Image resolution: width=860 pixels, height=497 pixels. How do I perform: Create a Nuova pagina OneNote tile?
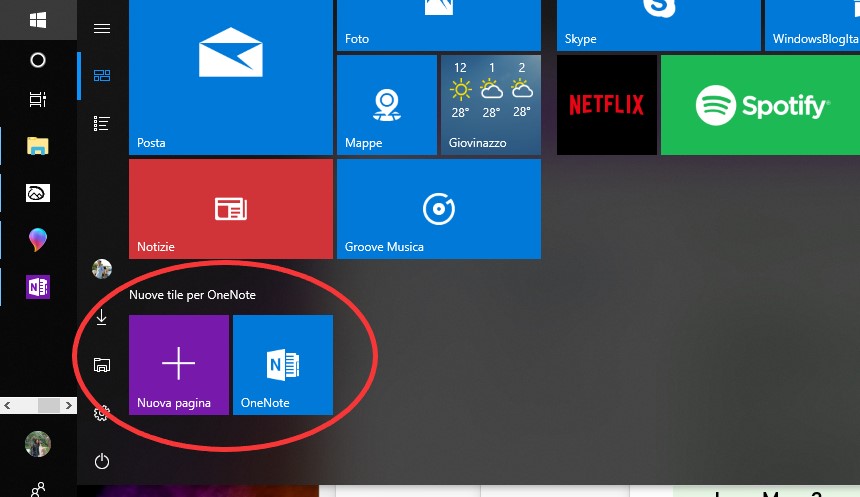pos(179,365)
